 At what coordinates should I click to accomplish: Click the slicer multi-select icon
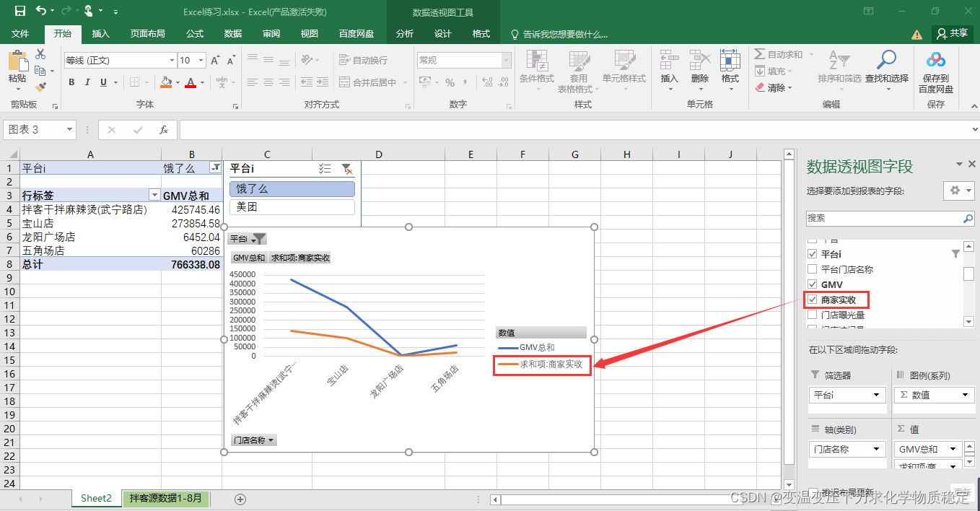tap(325, 168)
